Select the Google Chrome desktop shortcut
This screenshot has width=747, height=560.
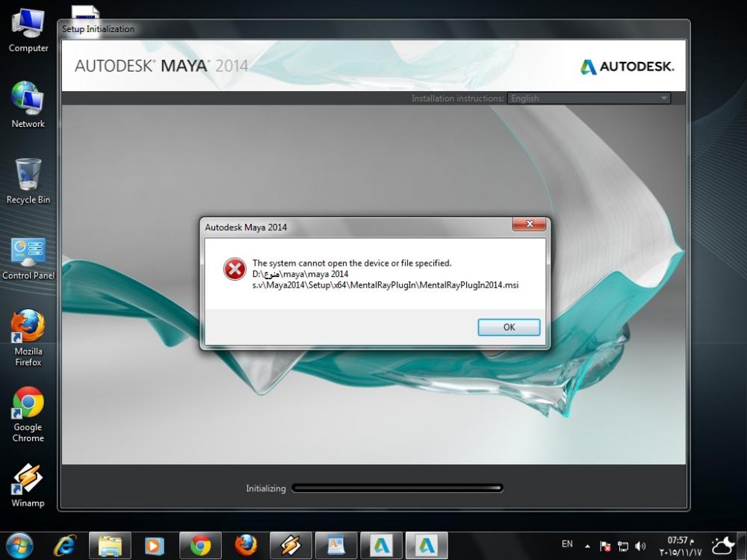click(x=28, y=414)
